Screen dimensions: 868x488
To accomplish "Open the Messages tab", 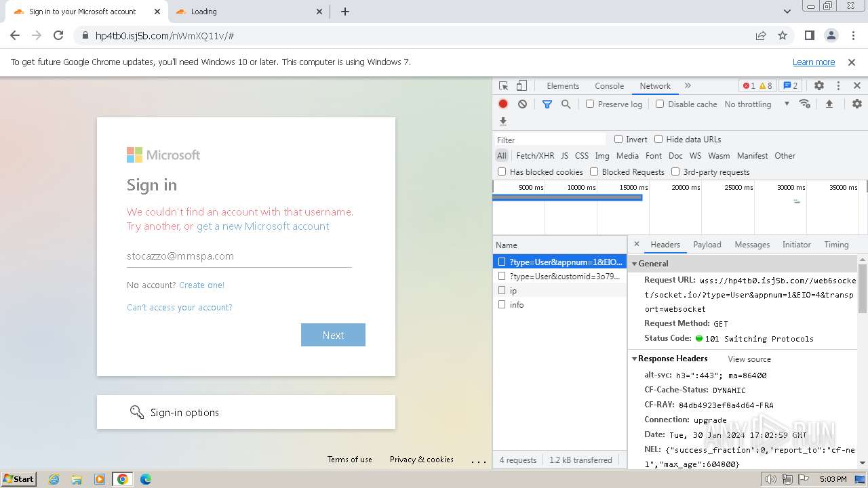I will coord(752,244).
